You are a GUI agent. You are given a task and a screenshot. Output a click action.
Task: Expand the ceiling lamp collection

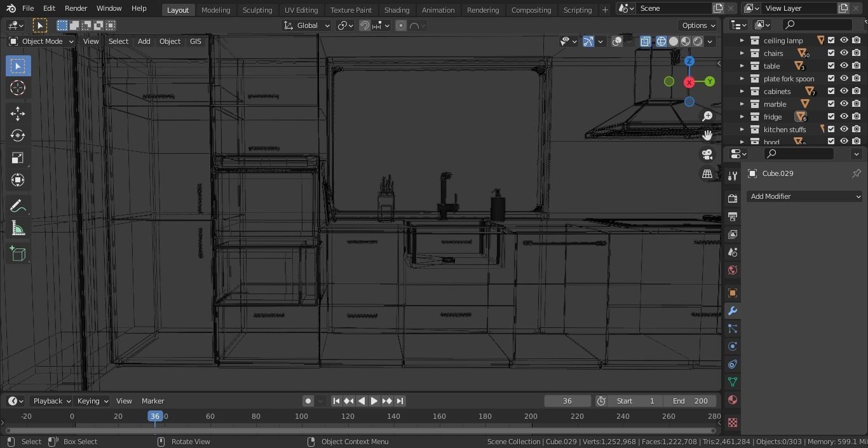pyautogui.click(x=742, y=40)
